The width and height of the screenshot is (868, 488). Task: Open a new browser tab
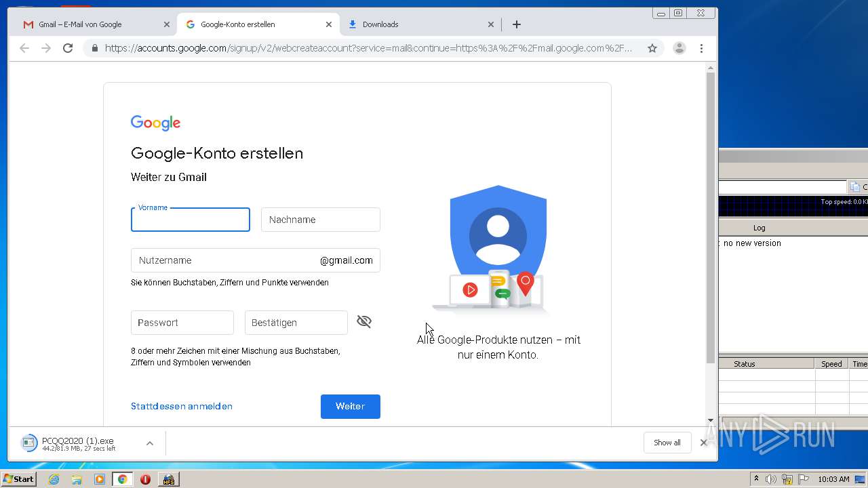[517, 24]
